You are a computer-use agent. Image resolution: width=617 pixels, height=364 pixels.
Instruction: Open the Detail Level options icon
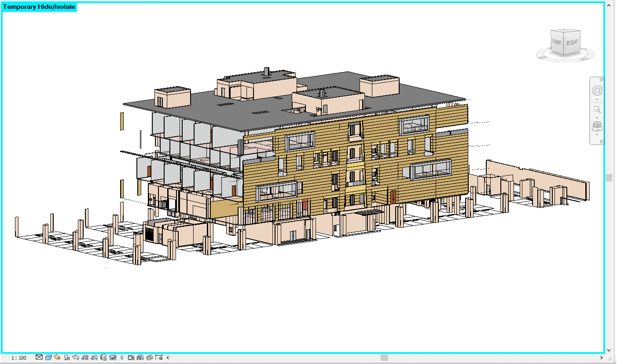39,357
